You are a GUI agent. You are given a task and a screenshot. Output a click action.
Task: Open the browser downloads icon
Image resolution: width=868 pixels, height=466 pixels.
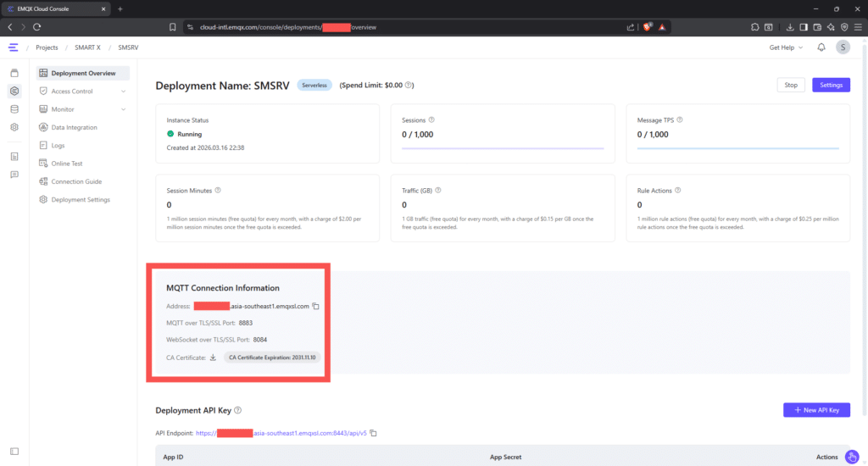790,27
